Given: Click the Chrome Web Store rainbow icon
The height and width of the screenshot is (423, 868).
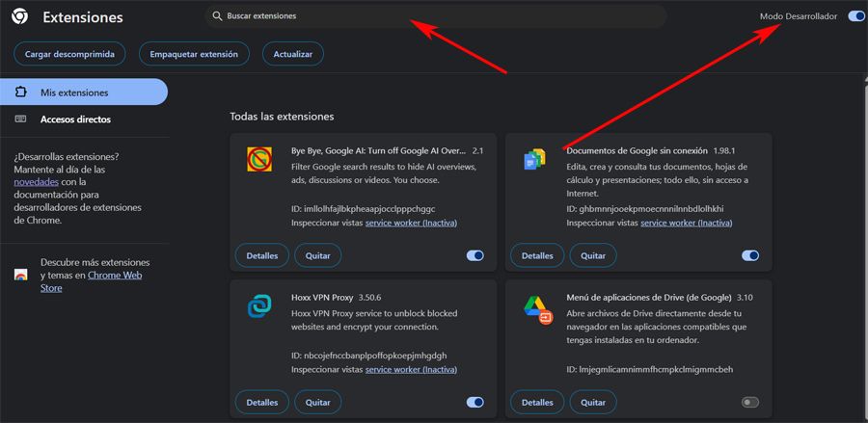Looking at the screenshot, I should click(21, 275).
